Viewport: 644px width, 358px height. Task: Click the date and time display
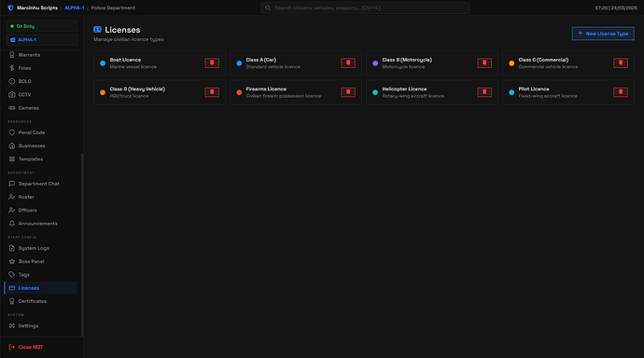coord(616,7)
